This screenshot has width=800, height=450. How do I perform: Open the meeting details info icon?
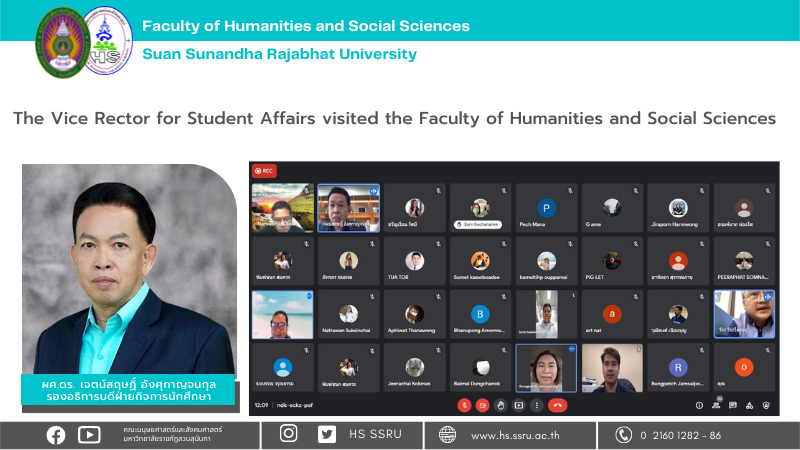tap(701, 405)
